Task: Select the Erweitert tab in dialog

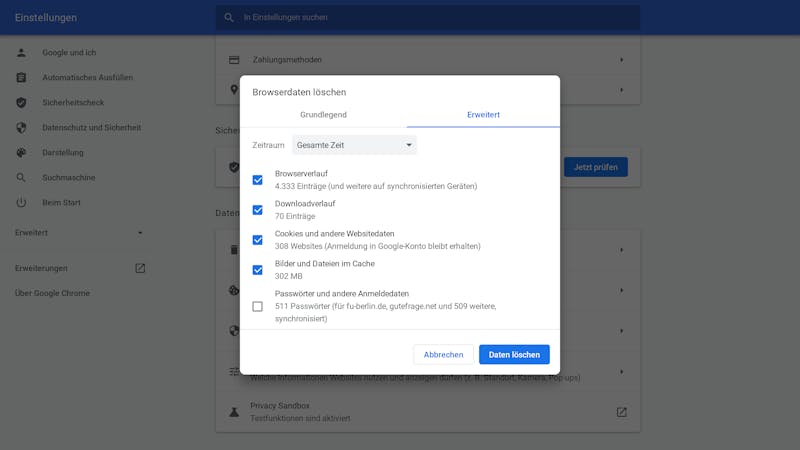Action: 483,115
